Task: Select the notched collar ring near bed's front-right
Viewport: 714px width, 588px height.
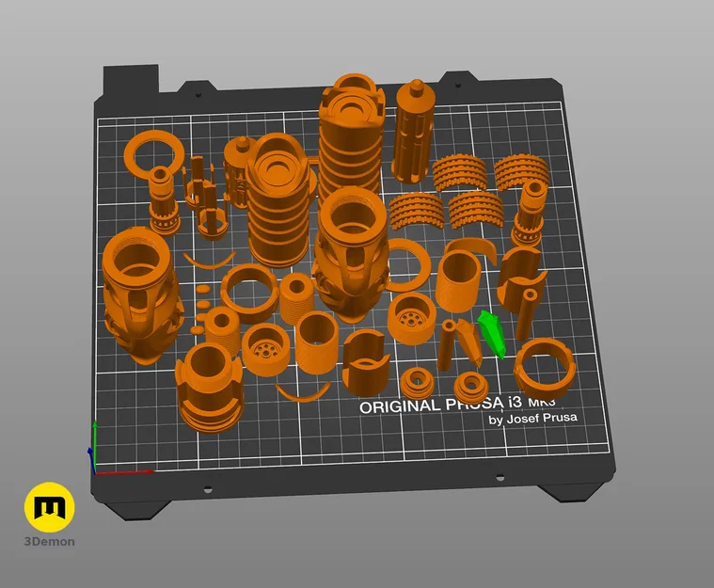Action: pyautogui.click(x=545, y=369)
